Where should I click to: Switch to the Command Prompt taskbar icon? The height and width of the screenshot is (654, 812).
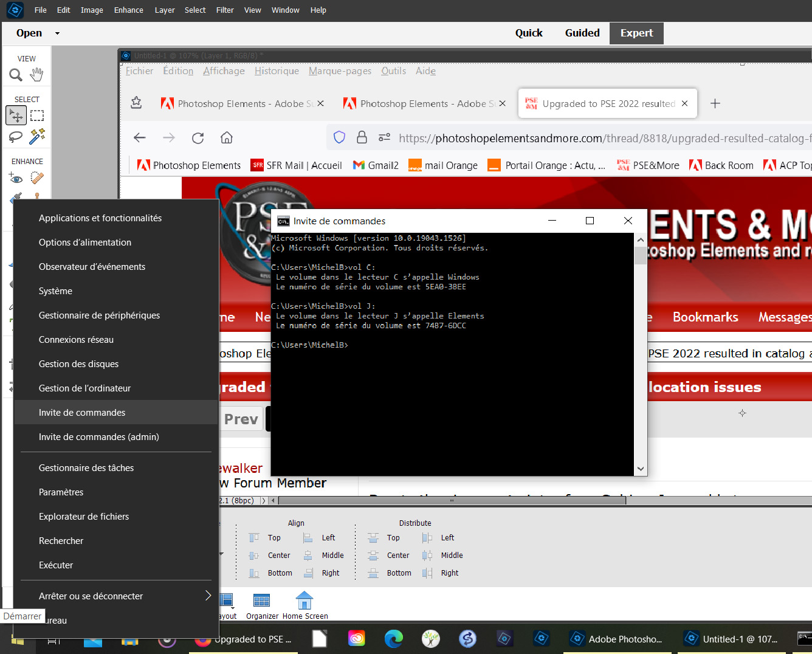(x=804, y=638)
